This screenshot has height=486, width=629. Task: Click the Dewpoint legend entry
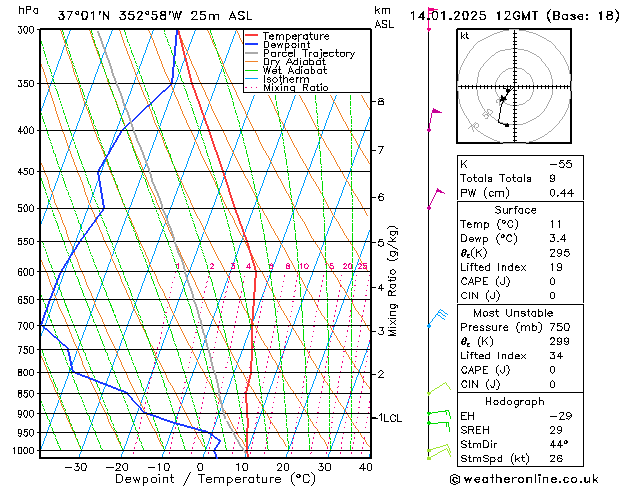286,45
